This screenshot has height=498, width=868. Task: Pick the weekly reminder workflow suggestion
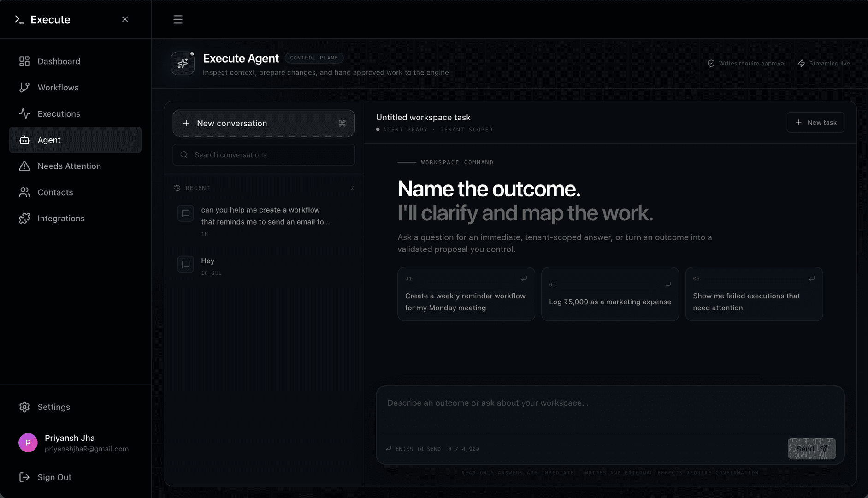(466, 294)
